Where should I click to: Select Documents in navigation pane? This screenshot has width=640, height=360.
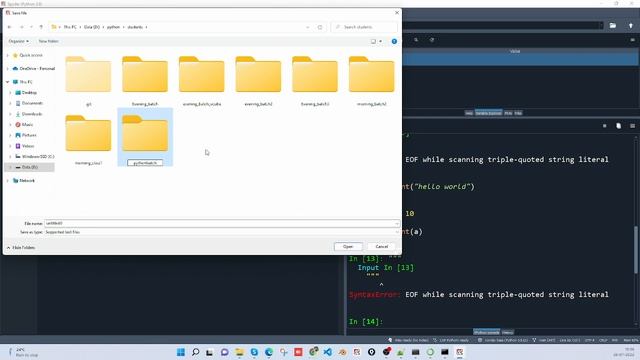32,103
